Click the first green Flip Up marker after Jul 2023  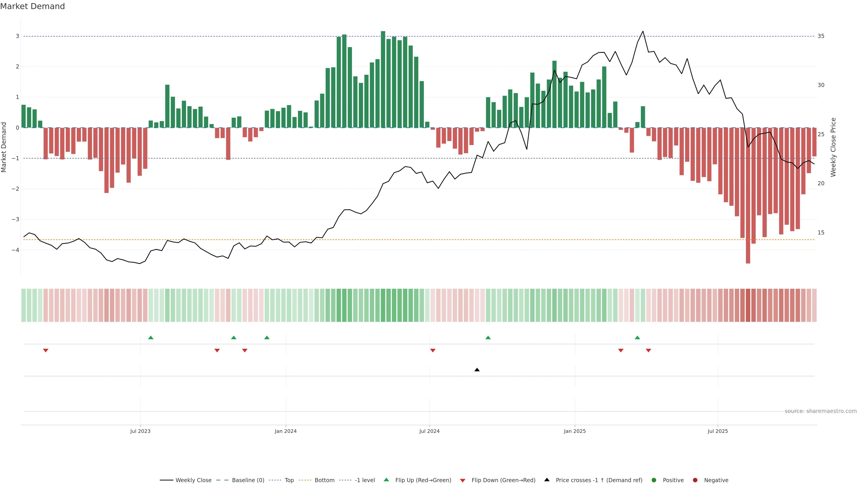[x=151, y=338]
